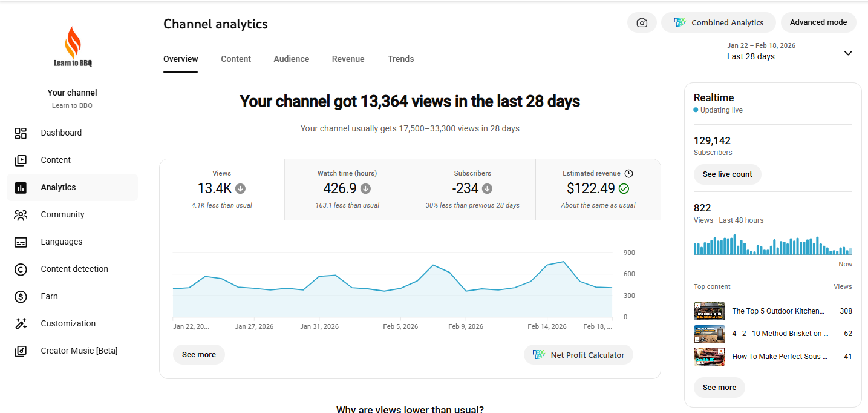868x413 pixels.
Task: Click the views line chart peak near Feb 14
Action: coord(563,262)
